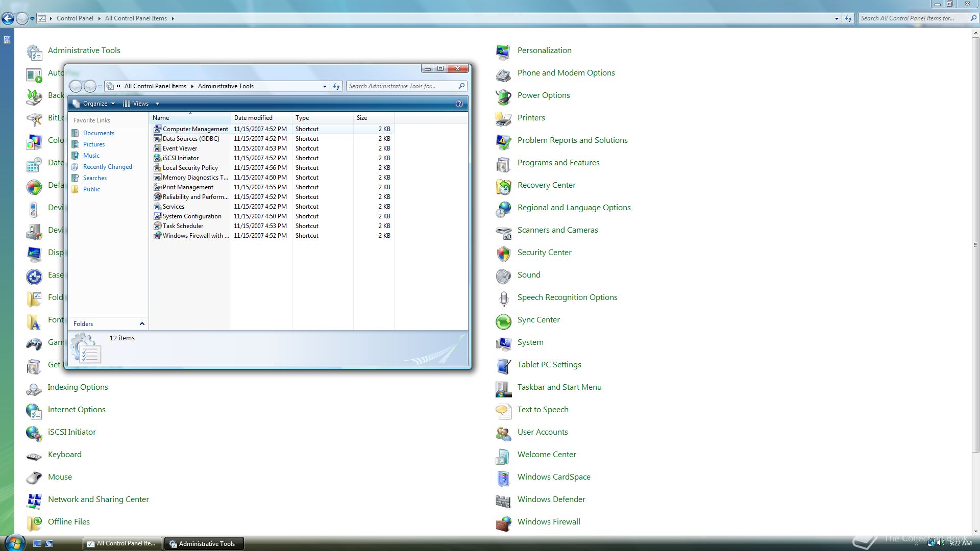The image size is (980, 551).
Task: Open the Sync Center green icon
Action: click(x=503, y=320)
